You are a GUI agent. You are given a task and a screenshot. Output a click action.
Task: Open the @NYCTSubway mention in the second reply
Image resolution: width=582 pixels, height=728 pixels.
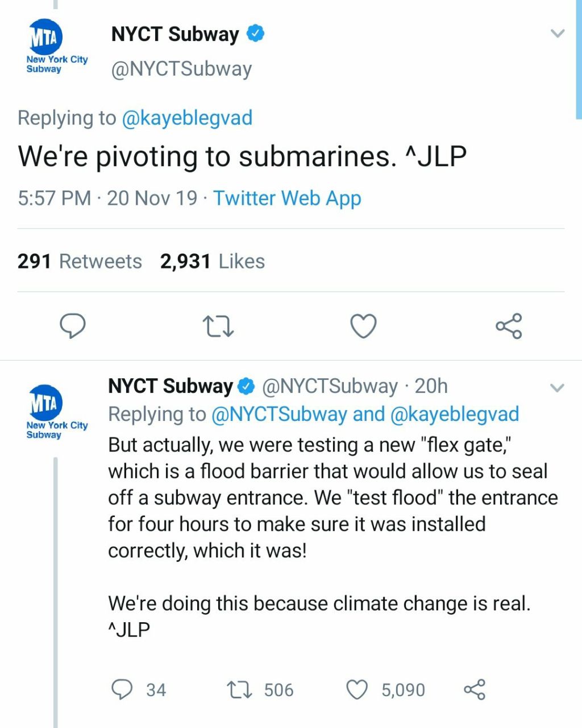pyautogui.click(x=279, y=414)
